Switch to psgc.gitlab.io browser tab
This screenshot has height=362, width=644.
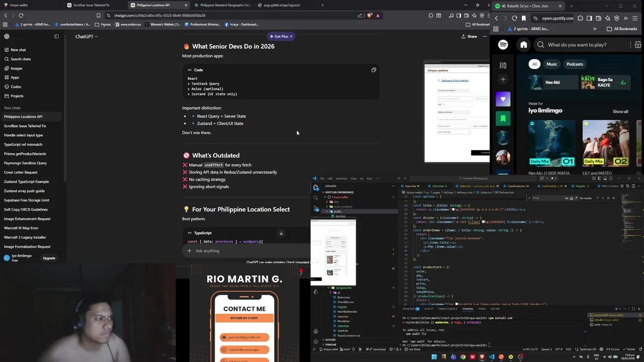click(x=282, y=5)
